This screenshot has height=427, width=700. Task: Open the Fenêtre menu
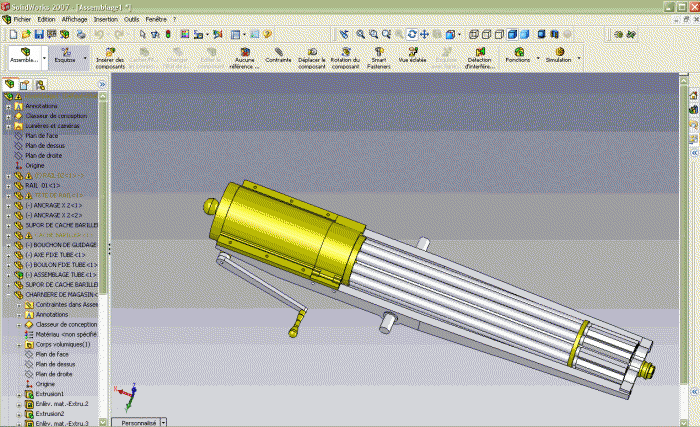(156, 19)
